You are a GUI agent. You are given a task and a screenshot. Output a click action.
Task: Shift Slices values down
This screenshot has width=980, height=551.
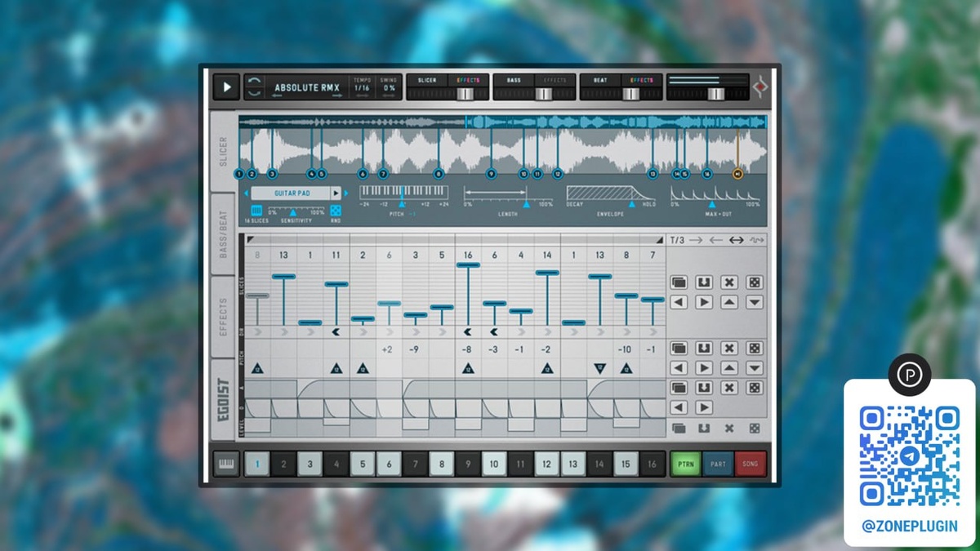pyautogui.click(x=755, y=302)
